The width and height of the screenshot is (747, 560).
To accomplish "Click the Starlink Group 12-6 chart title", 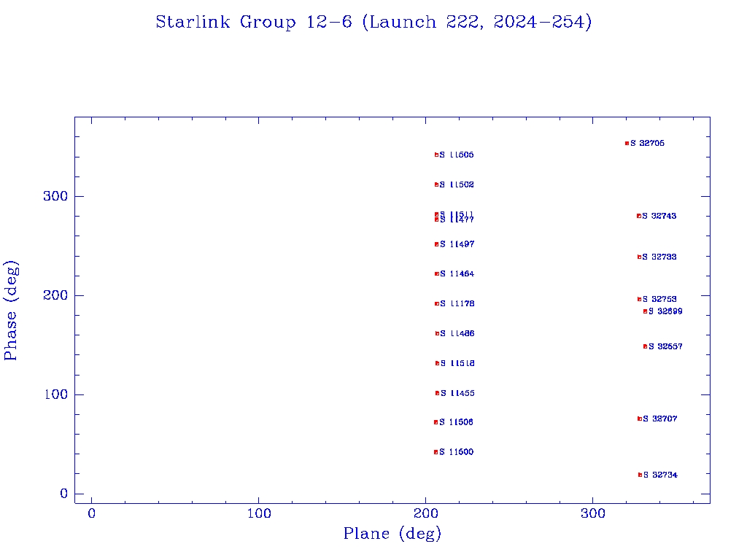I will (x=373, y=23).
